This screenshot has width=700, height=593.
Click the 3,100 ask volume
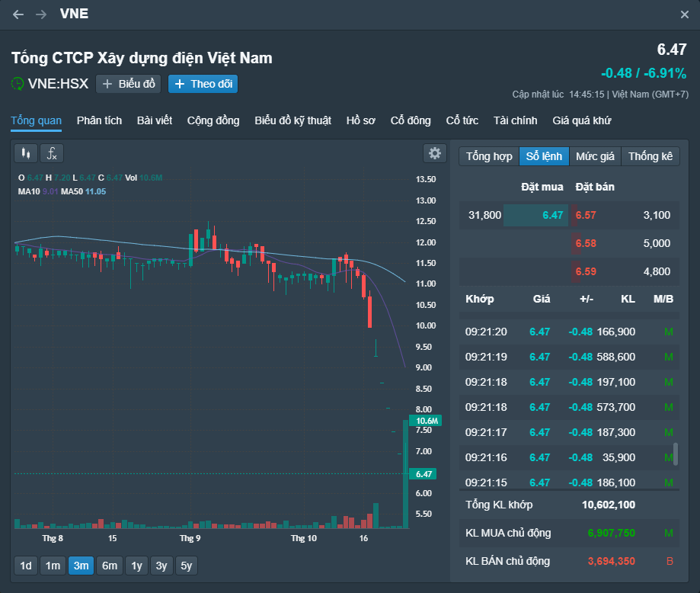pyautogui.click(x=657, y=216)
